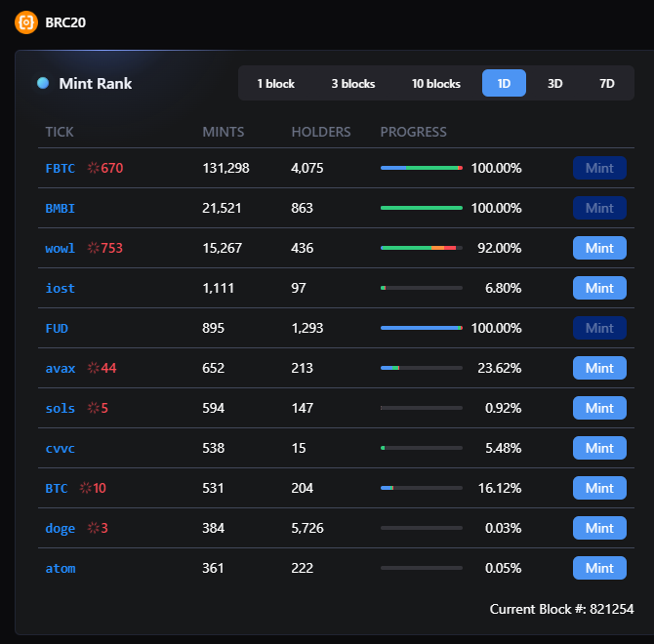Mint the iost token
654x644 pixels.
click(x=599, y=288)
